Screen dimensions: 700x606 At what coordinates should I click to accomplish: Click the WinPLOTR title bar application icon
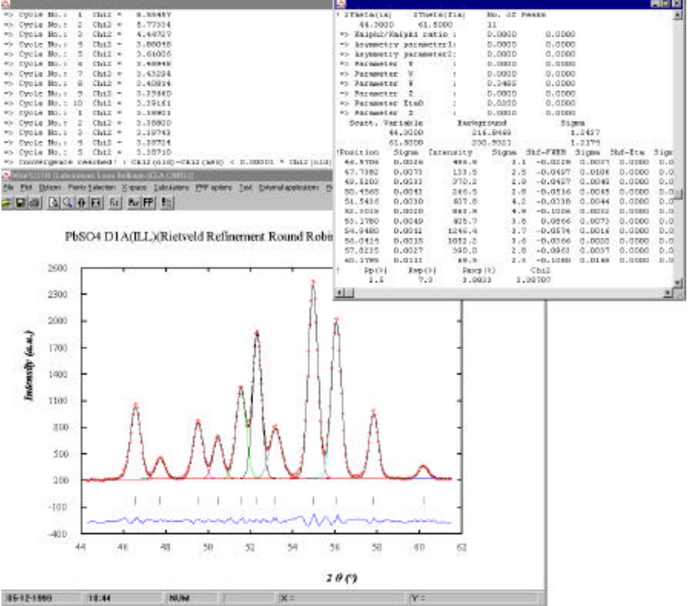6,175
